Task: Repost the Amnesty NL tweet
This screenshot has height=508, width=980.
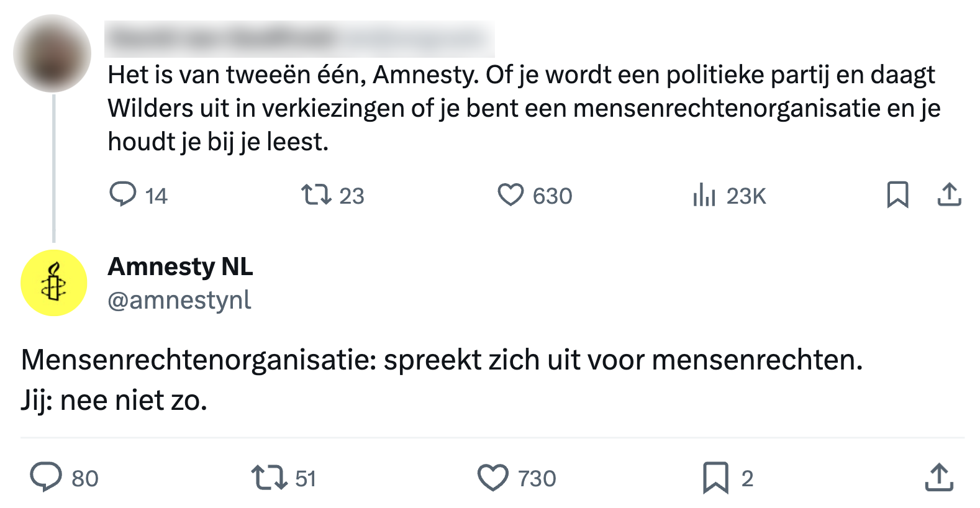Action: tap(269, 478)
